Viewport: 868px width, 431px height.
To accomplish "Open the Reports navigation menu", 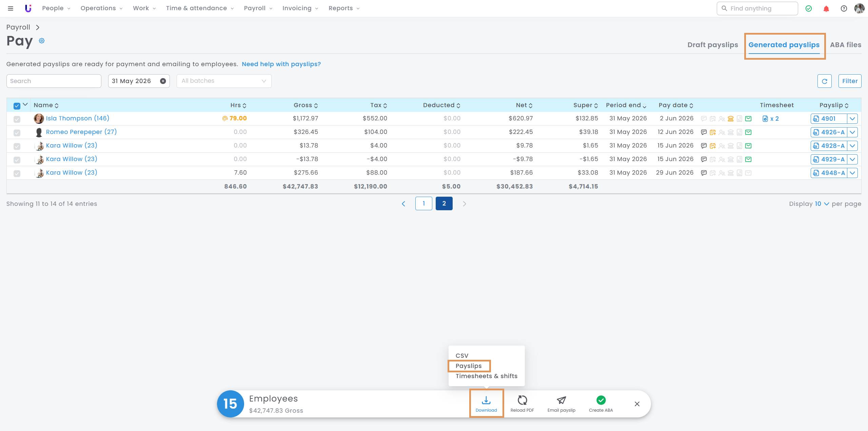I will (x=344, y=8).
